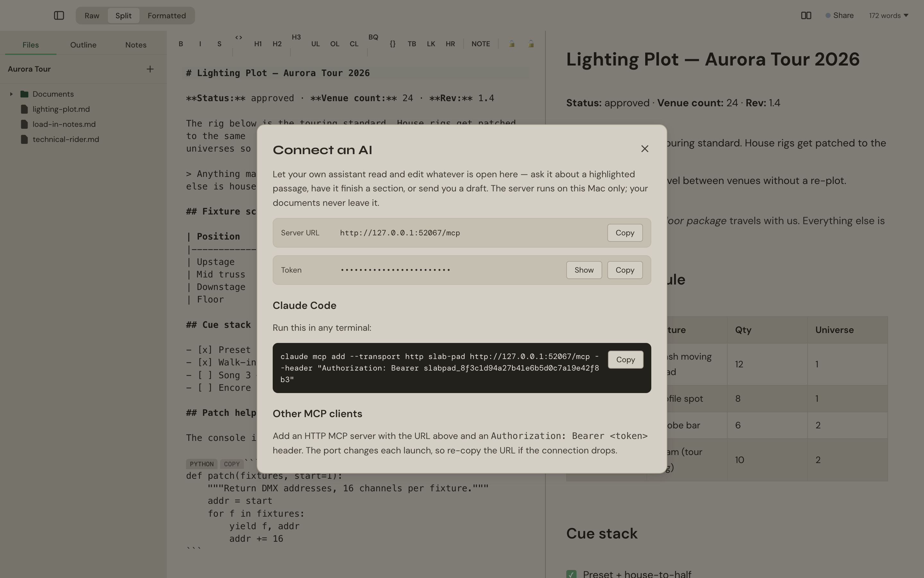Toggle the sidebar panel icon in top bar

pos(59,15)
